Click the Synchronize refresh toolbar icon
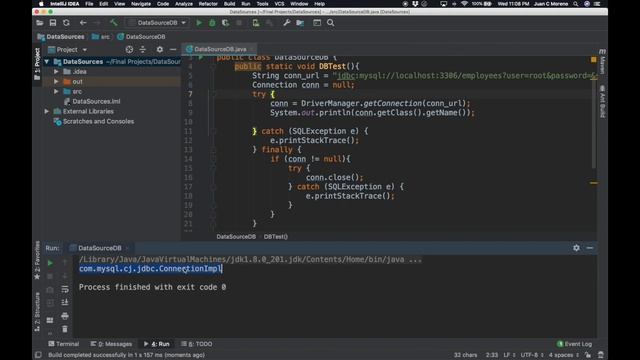 pos(66,23)
